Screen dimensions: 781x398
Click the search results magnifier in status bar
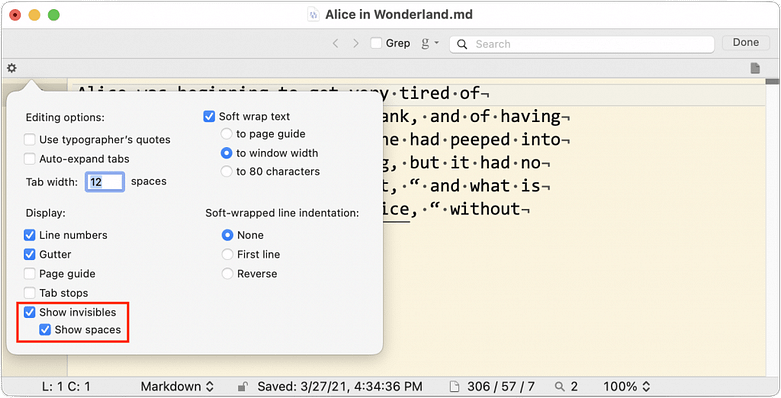[x=560, y=387]
